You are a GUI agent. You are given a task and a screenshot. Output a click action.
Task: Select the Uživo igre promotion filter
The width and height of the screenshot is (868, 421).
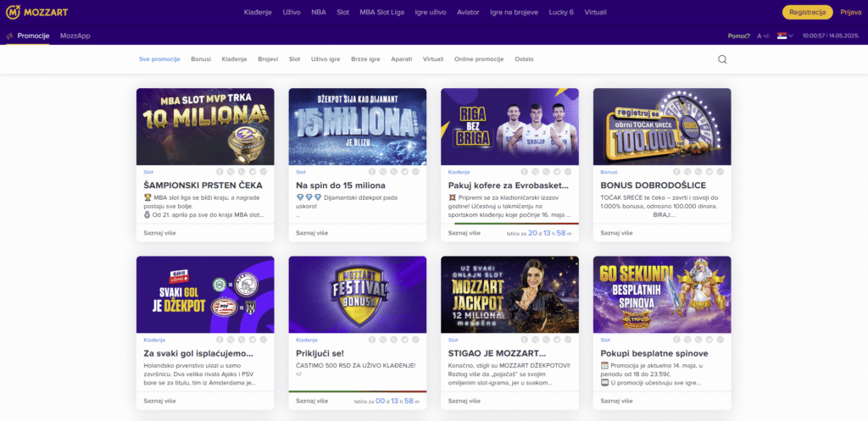click(x=325, y=59)
